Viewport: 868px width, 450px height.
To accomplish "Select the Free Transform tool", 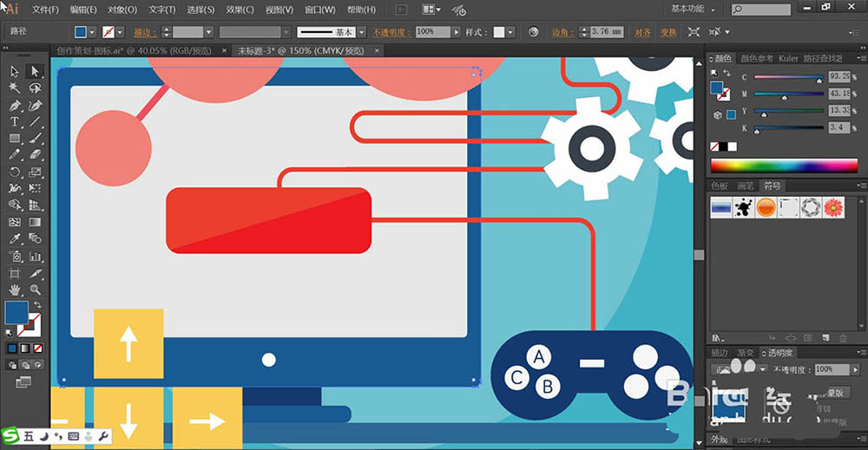I will coord(35,188).
